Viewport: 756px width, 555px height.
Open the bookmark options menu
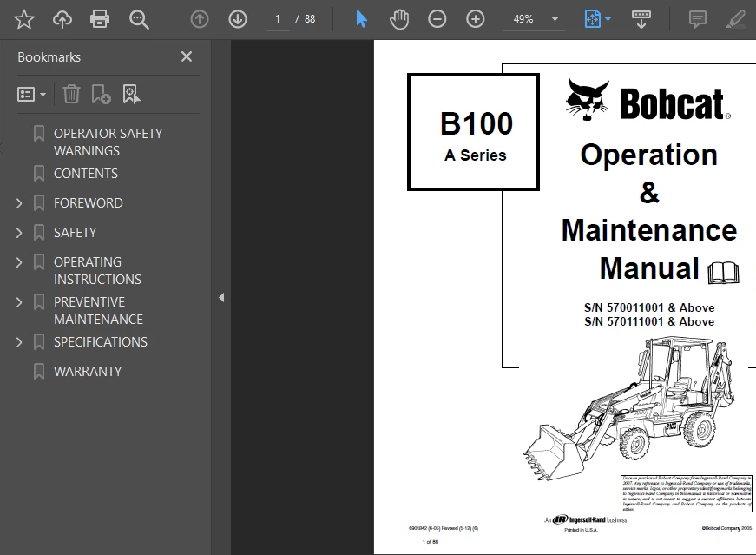(x=31, y=93)
